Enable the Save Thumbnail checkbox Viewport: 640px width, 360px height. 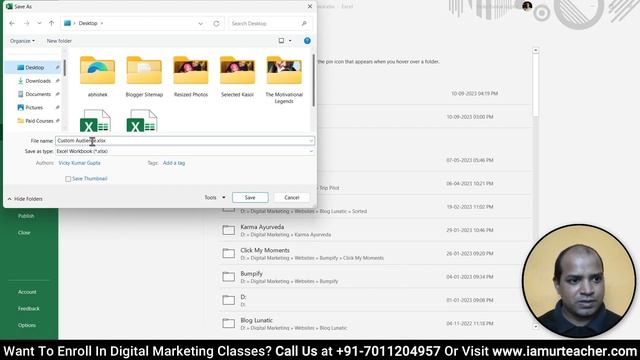[68, 179]
